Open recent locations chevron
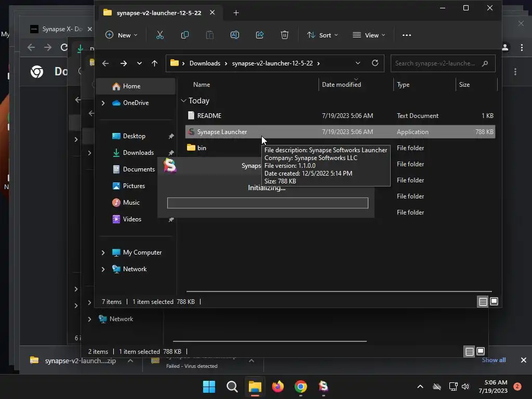532x399 pixels. pos(139,63)
